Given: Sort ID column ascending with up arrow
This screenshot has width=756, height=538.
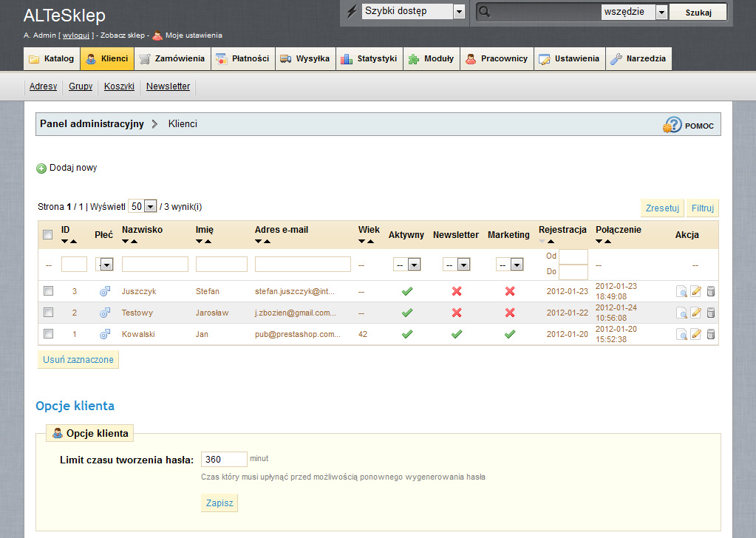Looking at the screenshot, I should (73, 241).
